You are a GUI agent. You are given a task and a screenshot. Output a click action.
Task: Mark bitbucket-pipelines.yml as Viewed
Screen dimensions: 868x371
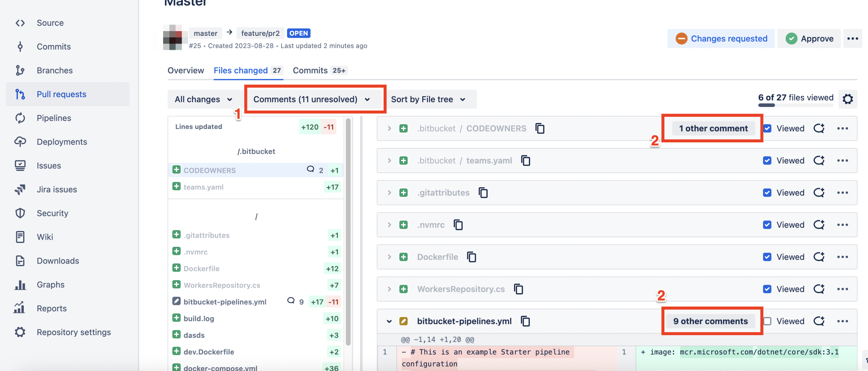point(767,321)
